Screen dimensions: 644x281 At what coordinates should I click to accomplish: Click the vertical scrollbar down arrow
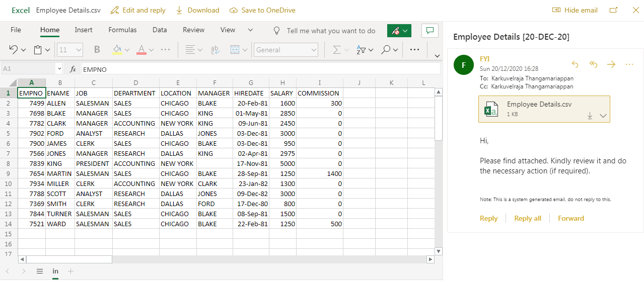[x=439, y=251]
